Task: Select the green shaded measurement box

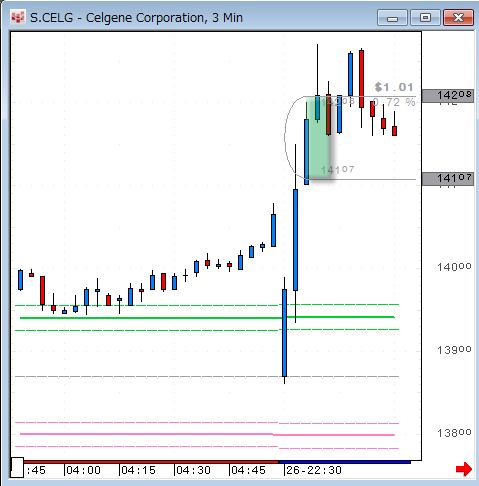Action: (319, 139)
